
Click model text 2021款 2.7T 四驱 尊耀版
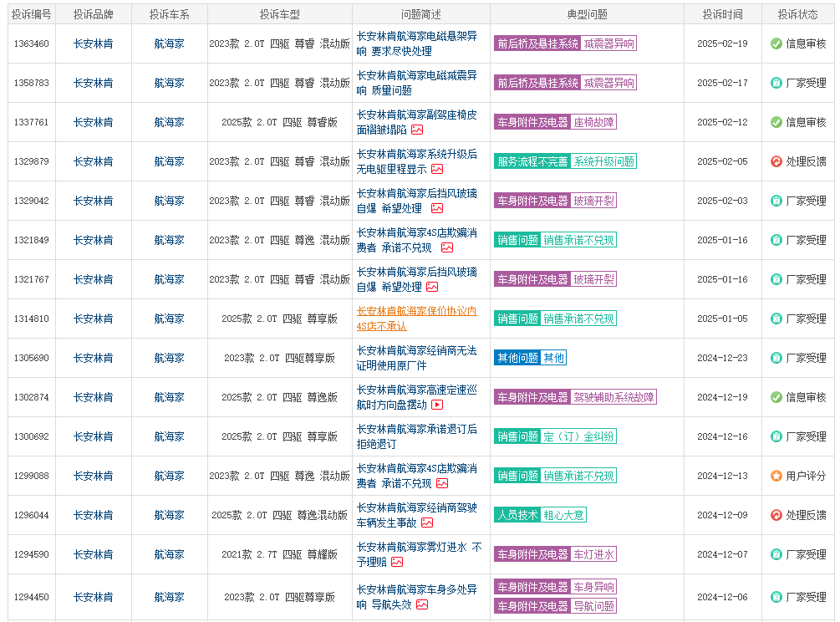click(280, 554)
